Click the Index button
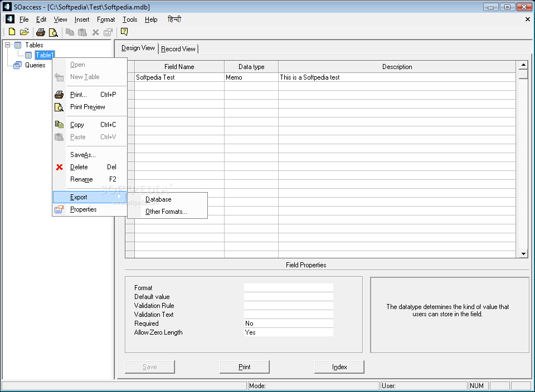Screen dimensions: 535x392 coord(339,367)
